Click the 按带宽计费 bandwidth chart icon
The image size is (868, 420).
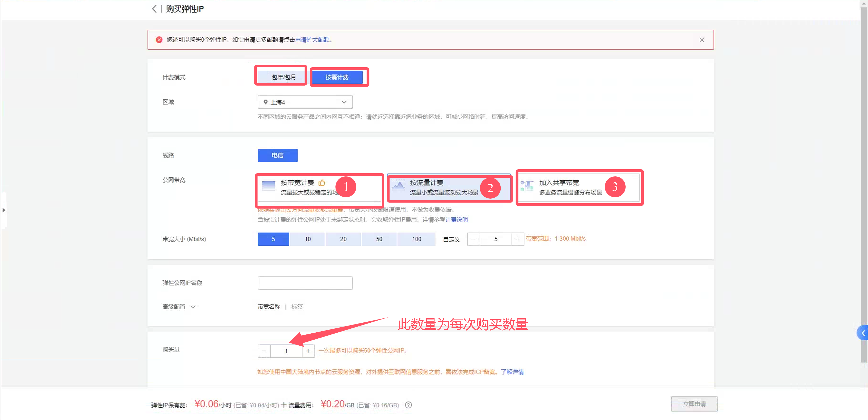pos(269,186)
